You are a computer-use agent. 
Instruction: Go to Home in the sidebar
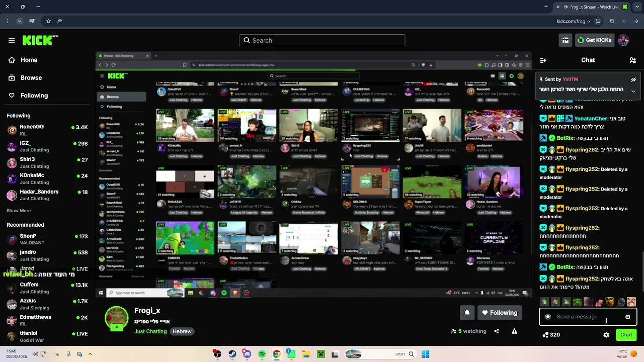(x=23, y=60)
